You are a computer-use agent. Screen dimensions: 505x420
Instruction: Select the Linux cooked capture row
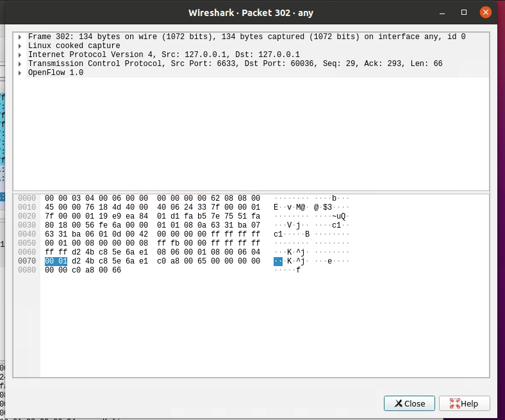[251, 46]
